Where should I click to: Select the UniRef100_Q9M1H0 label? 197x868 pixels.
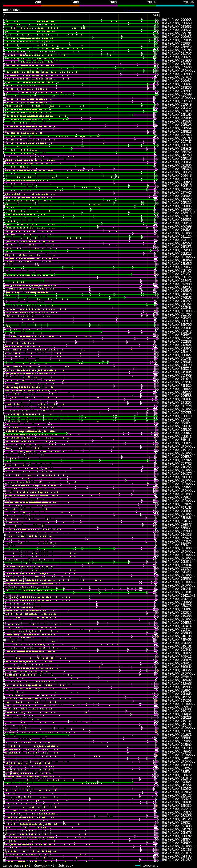177,115
